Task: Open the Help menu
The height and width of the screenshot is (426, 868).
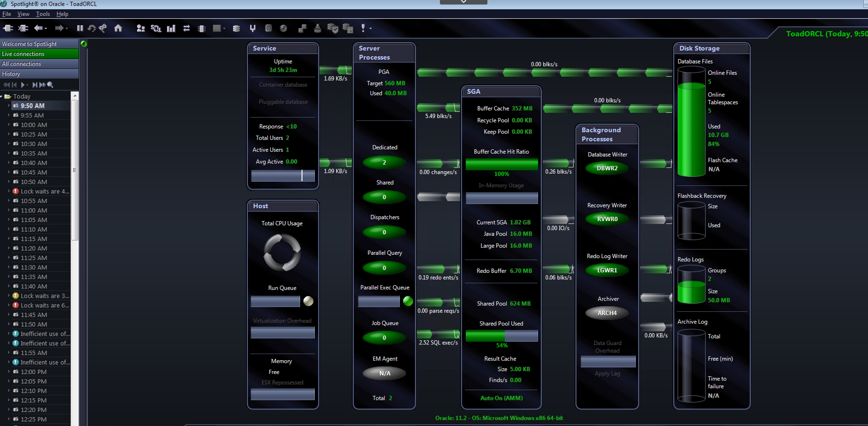Action: (x=62, y=14)
